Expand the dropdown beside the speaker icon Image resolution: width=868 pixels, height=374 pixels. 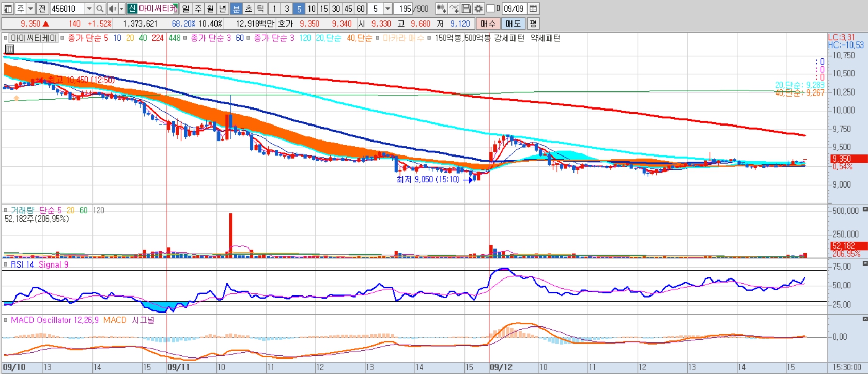coord(121,9)
